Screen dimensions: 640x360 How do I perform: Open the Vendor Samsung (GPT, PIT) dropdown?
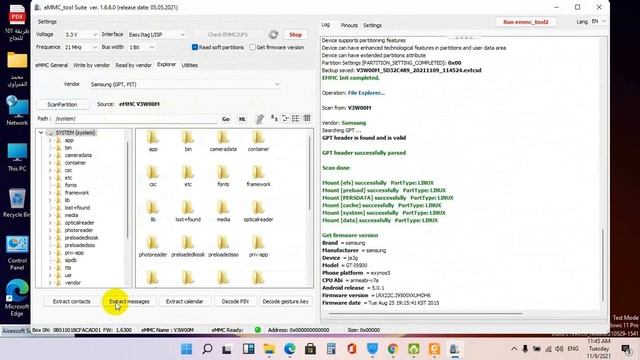(x=185, y=84)
